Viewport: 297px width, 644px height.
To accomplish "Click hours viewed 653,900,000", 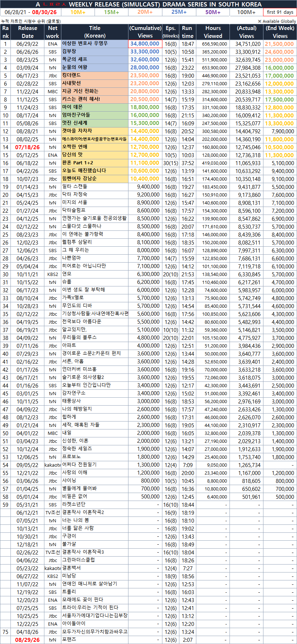I will click(215, 68).
